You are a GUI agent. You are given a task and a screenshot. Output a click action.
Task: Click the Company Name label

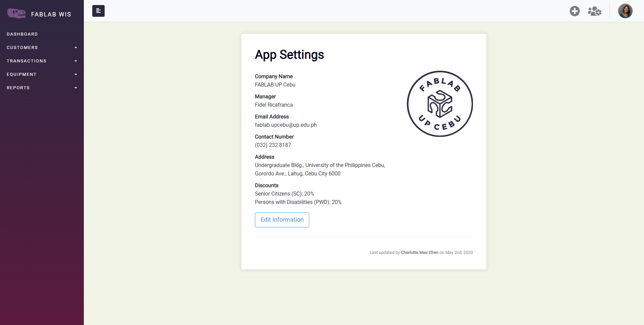tap(274, 76)
